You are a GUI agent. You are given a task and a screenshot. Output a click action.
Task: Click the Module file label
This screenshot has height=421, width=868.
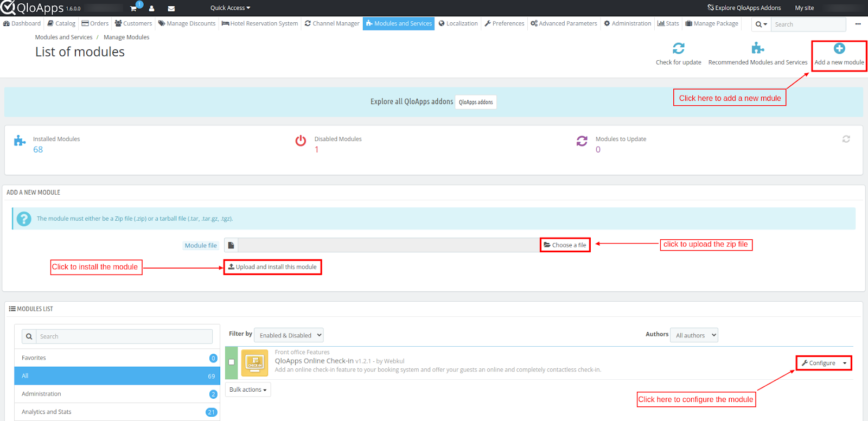point(201,246)
